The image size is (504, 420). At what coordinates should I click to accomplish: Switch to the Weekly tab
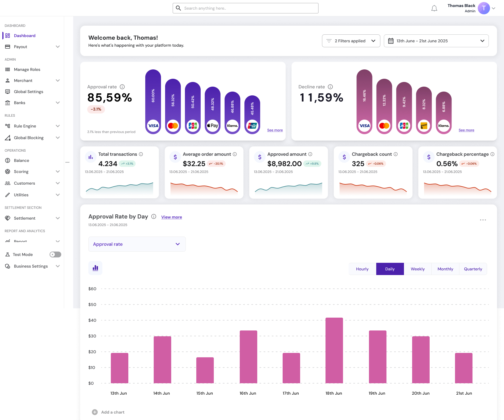point(418,269)
